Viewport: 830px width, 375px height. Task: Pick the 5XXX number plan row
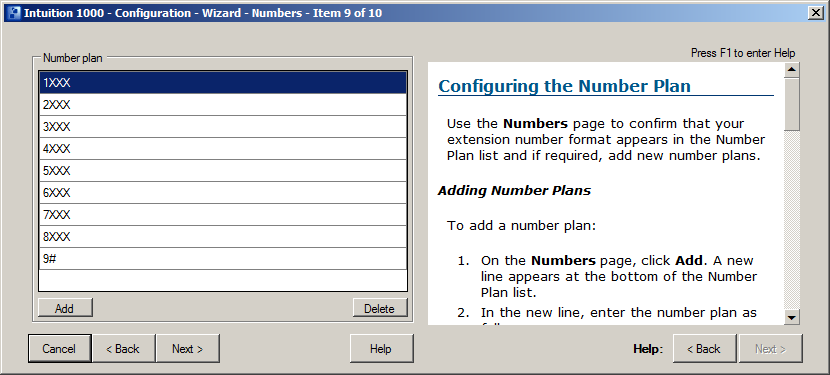tap(223, 171)
